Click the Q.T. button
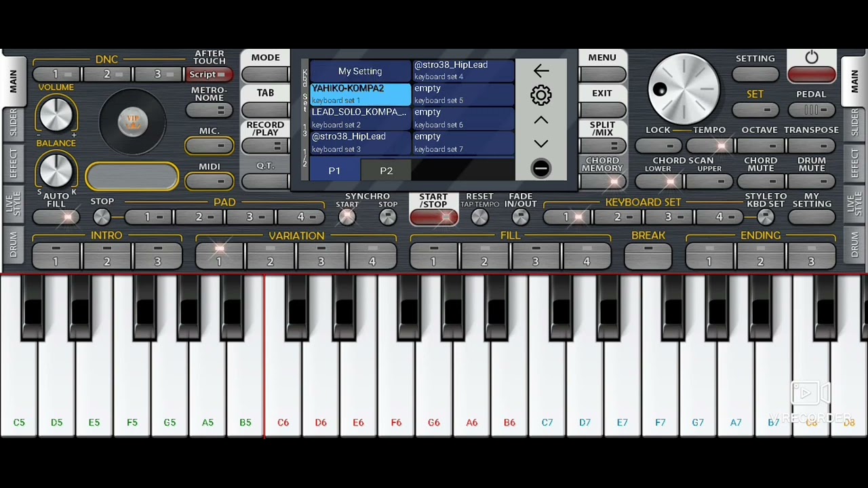Viewport: 868px width, 488px height. (x=265, y=181)
